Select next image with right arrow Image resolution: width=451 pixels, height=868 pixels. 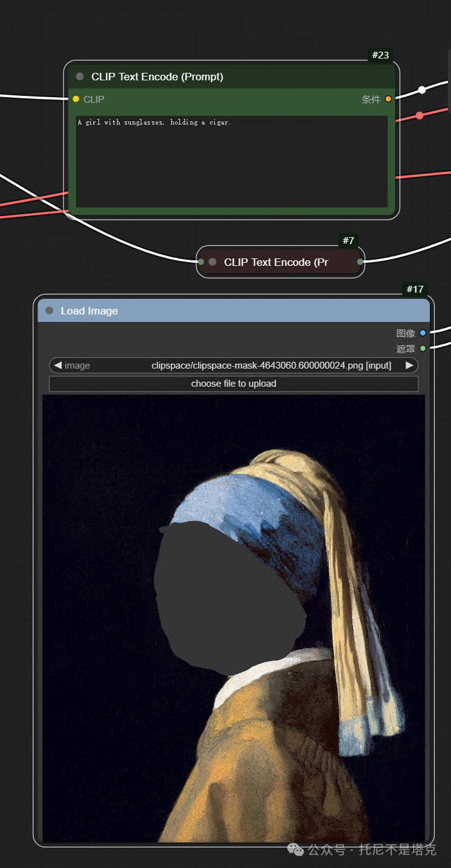pyautogui.click(x=409, y=366)
